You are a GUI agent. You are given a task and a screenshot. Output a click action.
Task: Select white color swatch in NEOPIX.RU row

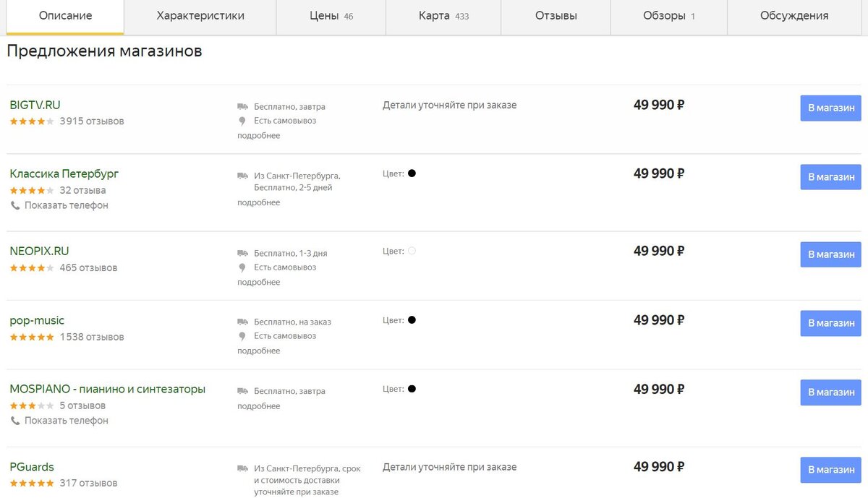(412, 251)
